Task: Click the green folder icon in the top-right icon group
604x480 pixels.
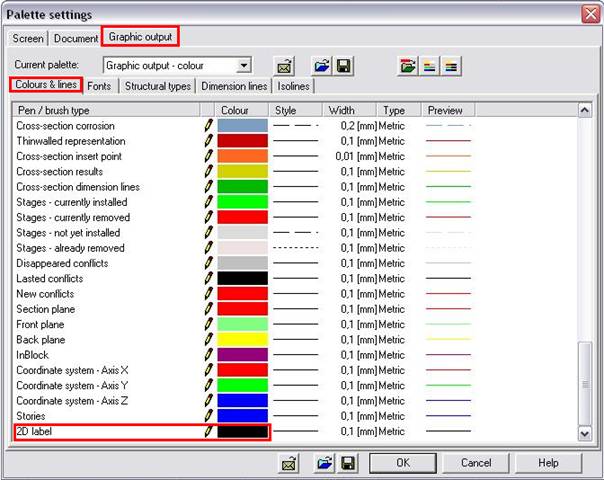Action: pos(407,66)
